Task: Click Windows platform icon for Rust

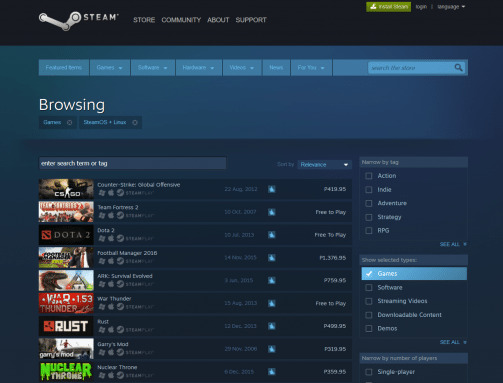Action: (x=102, y=330)
